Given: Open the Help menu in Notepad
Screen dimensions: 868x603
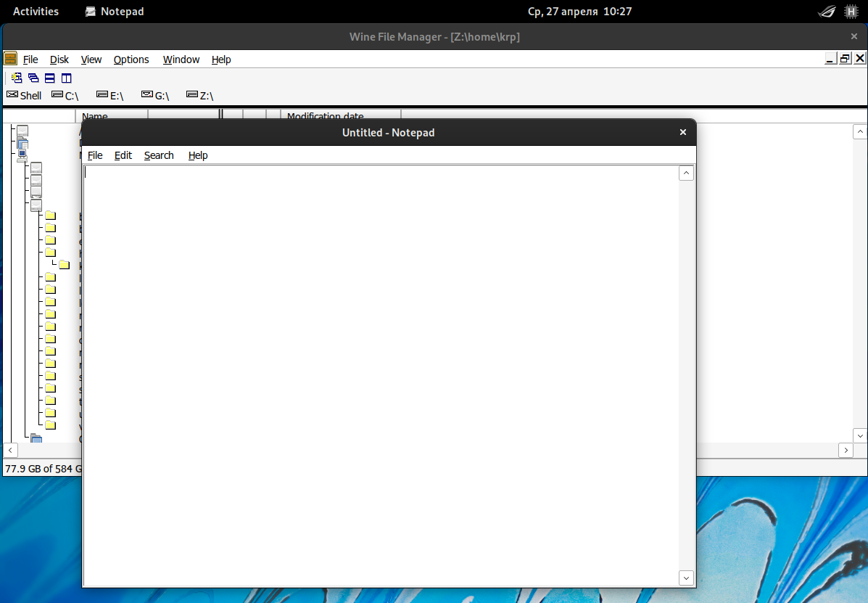Looking at the screenshot, I should click(198, 155).
